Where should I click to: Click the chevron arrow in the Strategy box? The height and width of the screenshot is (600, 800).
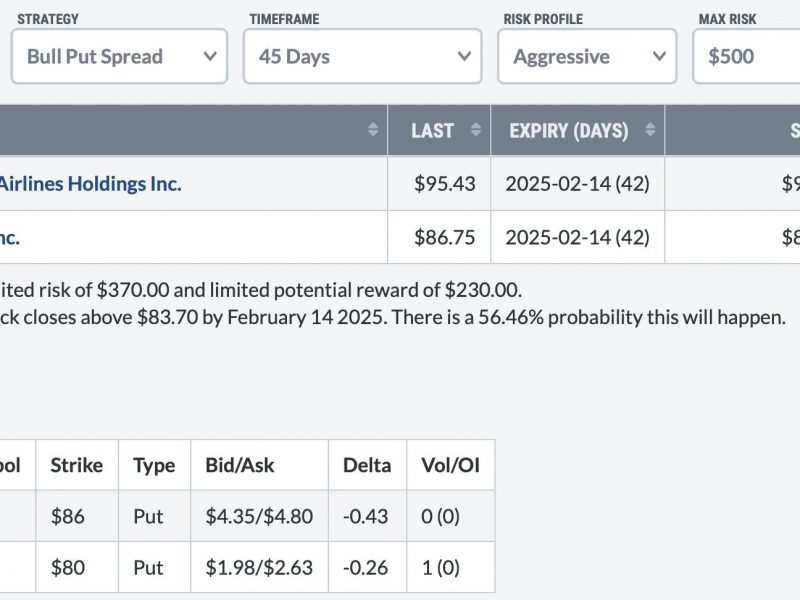[210, 56]
